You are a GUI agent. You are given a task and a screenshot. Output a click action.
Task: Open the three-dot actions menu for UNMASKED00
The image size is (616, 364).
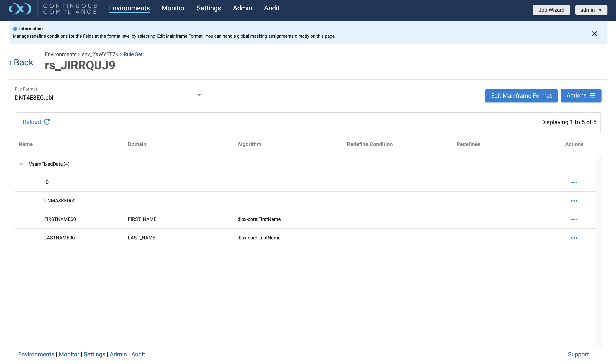coord(574,201)
